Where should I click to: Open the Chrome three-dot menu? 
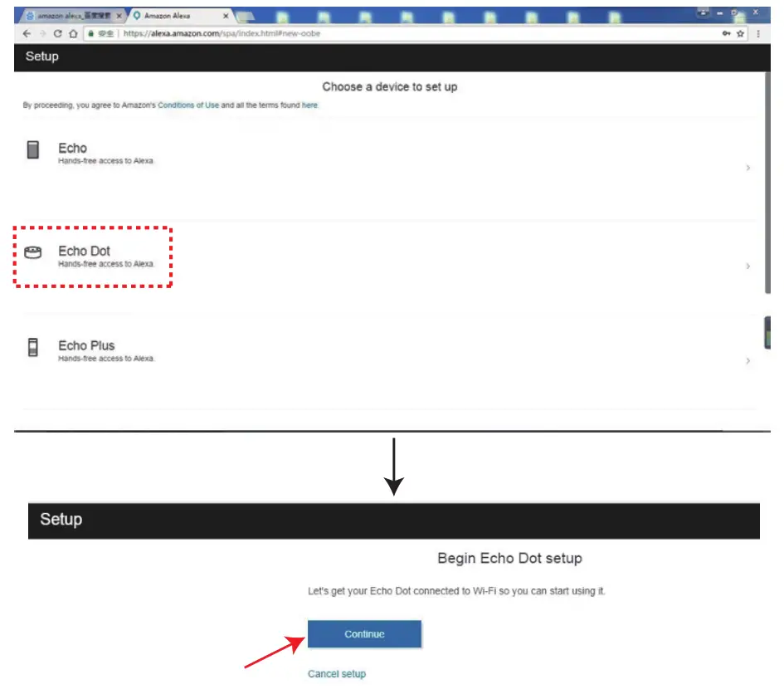758,33
